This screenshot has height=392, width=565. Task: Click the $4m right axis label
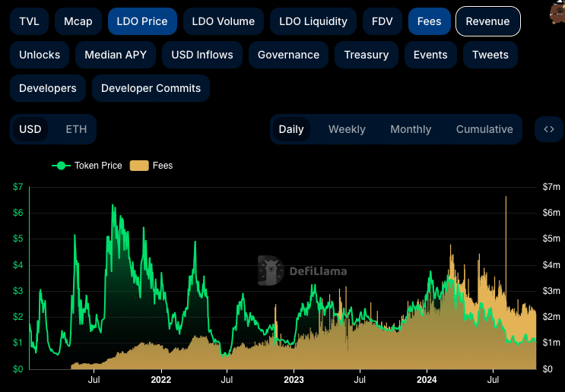pyautogui.click(x=551, y=265)
